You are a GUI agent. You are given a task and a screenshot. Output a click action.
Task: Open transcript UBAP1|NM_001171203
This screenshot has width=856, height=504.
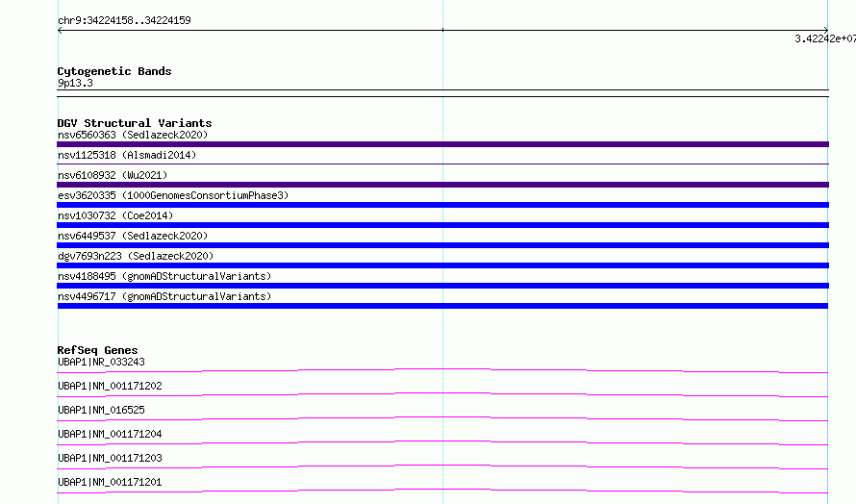(110, 458)
